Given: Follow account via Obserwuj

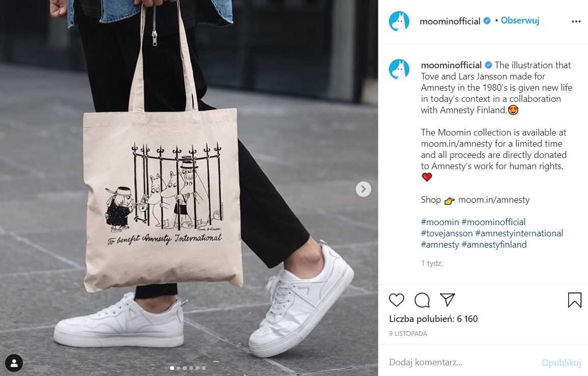Looking at the screenshot, I should (520, 20).
